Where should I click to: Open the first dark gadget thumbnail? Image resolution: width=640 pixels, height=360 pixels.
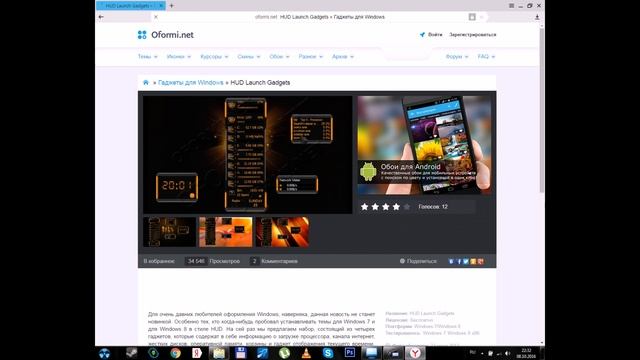(x=170, y=232)
